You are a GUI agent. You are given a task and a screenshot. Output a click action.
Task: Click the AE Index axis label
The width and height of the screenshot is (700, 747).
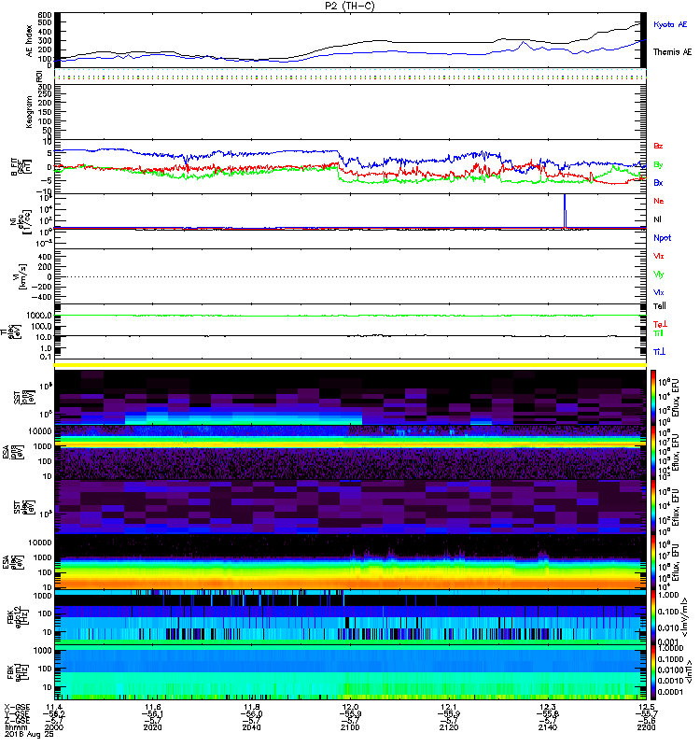point(29,41)
